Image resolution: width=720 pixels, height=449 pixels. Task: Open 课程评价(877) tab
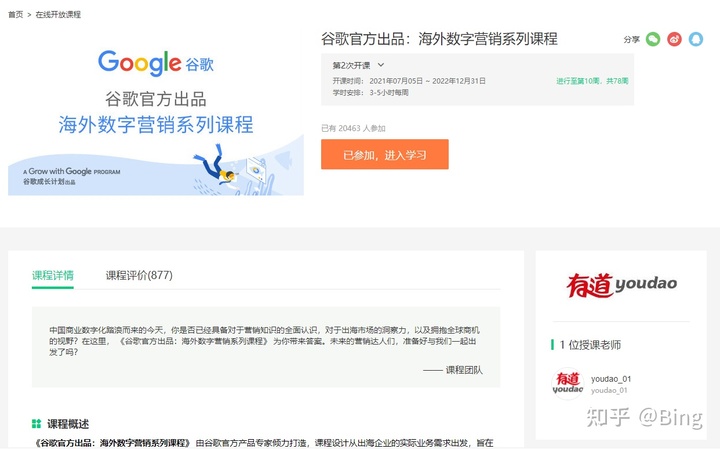tap(139, 275)
